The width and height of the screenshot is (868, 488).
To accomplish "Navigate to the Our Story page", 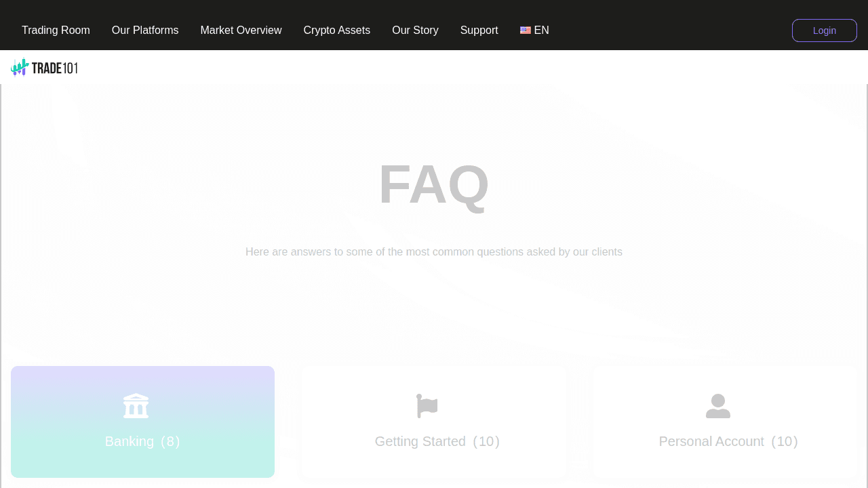I will tap(415, 30).
